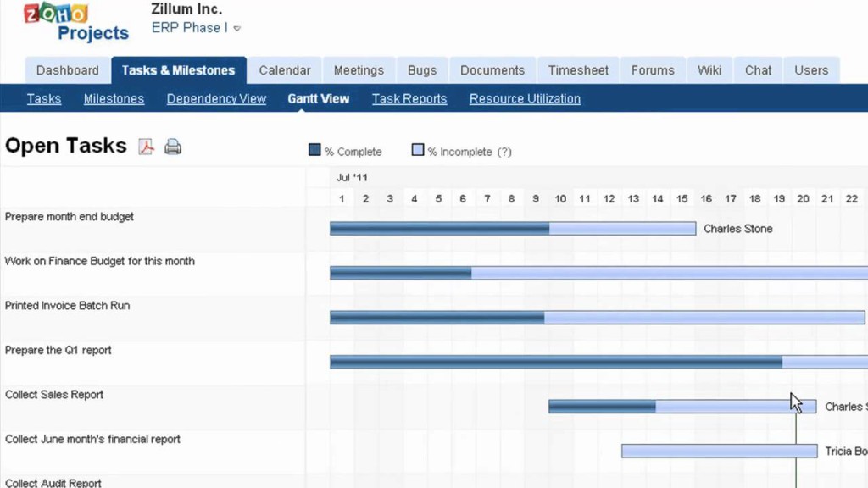This screenshot has width=868, height=488.
Task: Click Work on Finance Budget progress bar
Action: (x=599, y=273)
